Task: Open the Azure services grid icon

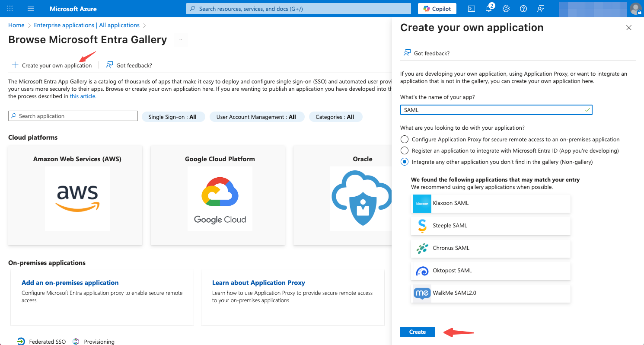Action: coord(10,8)
